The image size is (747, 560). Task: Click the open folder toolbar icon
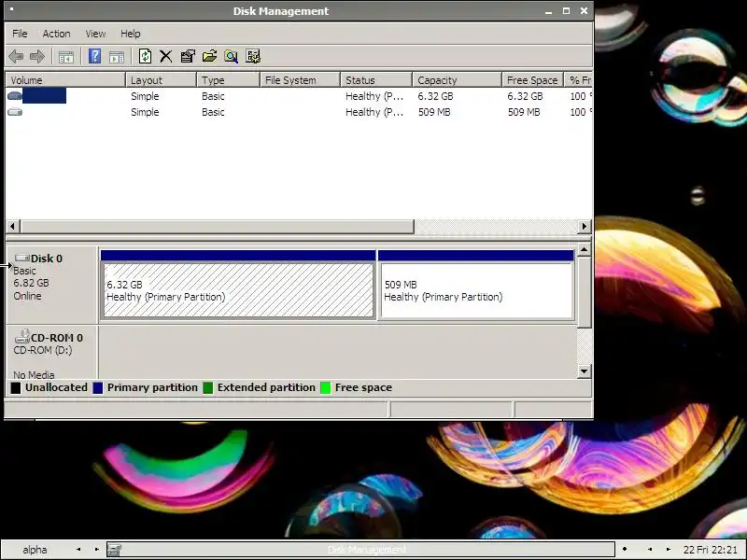(x=209, y=56)
